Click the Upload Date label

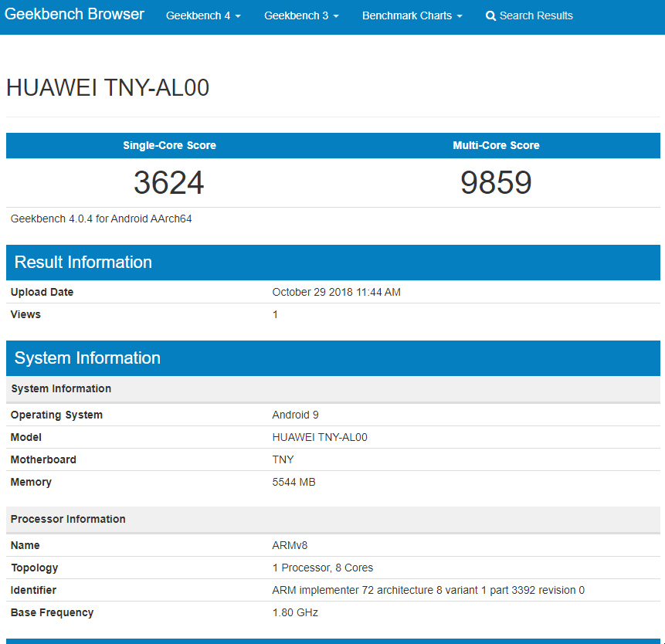tap(42, 292)
